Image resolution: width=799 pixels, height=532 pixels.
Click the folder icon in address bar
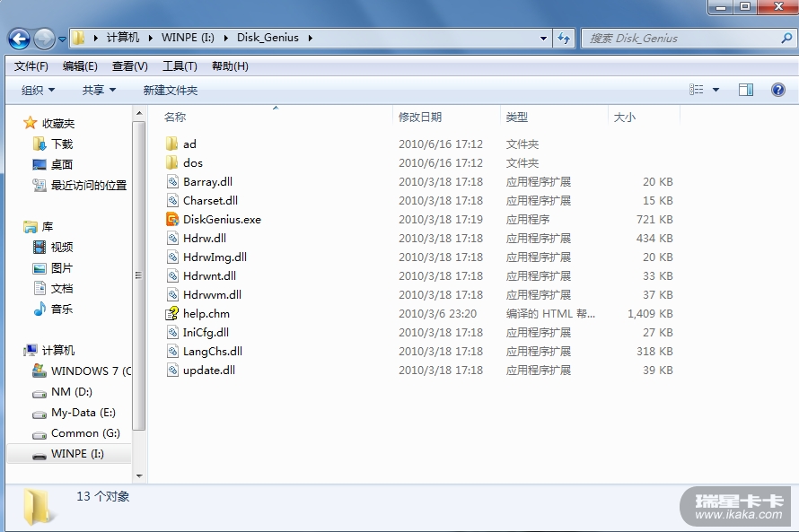[78, 38]
